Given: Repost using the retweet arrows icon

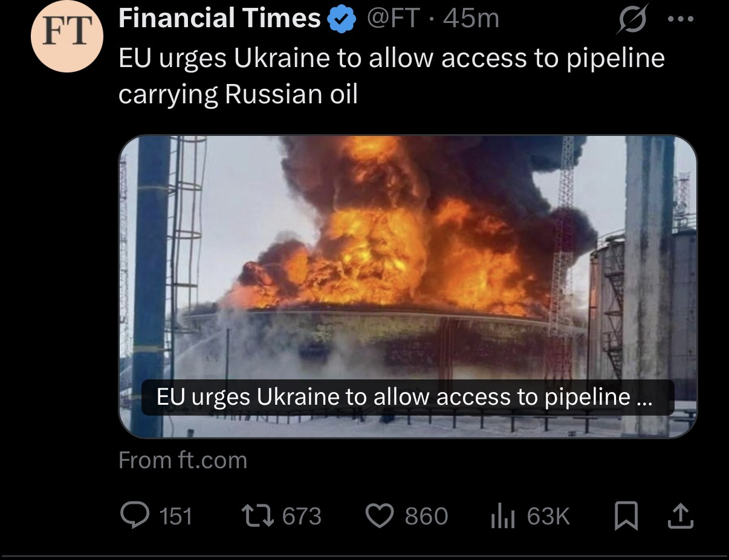Looking at the screenshot, I should (x=258, y=516).
